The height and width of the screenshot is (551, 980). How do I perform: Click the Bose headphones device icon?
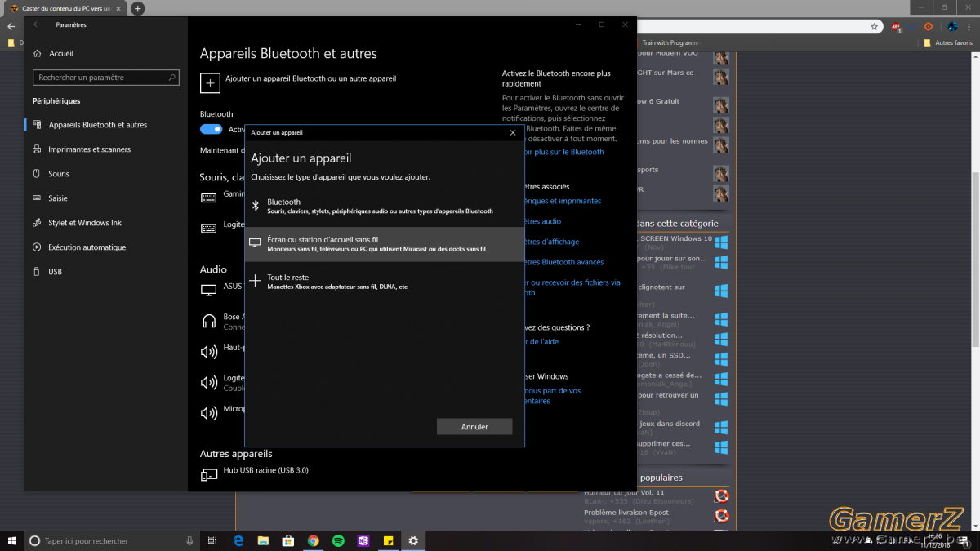pos(209,321)
